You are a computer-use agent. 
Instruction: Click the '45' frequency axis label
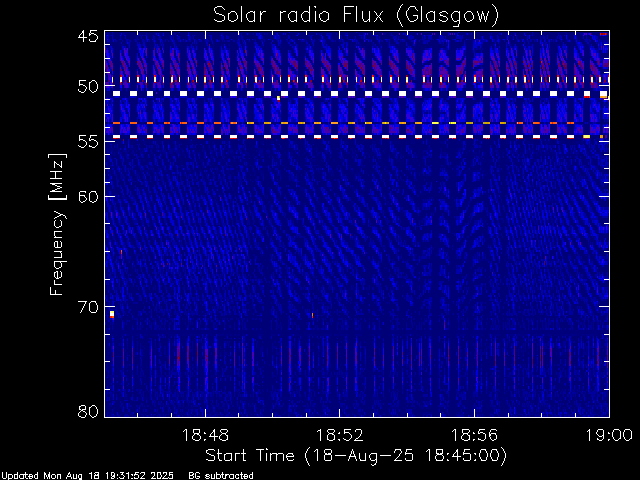pyautogui.click(x=88, y=36)
